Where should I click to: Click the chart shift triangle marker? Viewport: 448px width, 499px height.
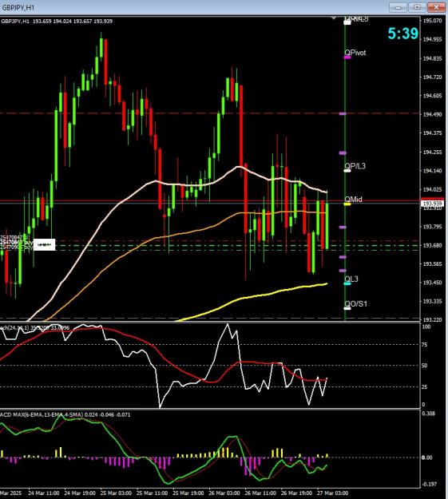(333, 18)
